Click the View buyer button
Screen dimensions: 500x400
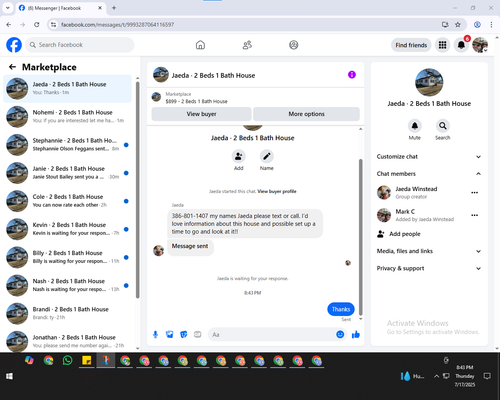[x=201, y=114]
